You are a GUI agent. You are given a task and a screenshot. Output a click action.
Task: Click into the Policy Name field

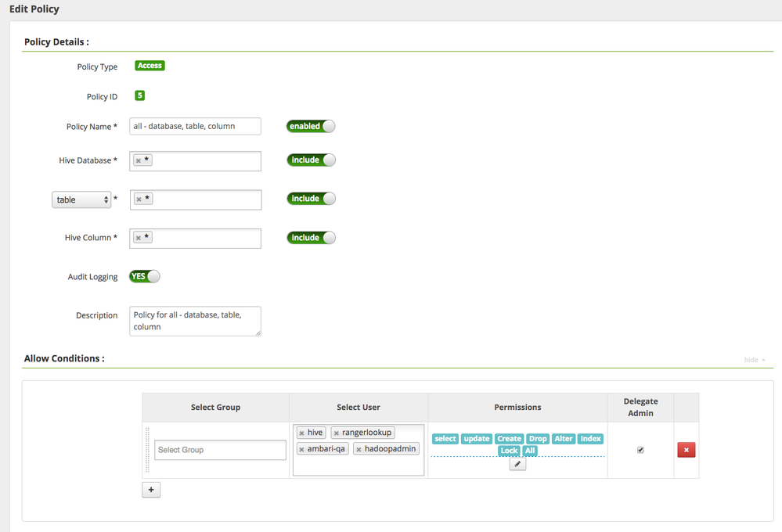(x=195, y=126)
